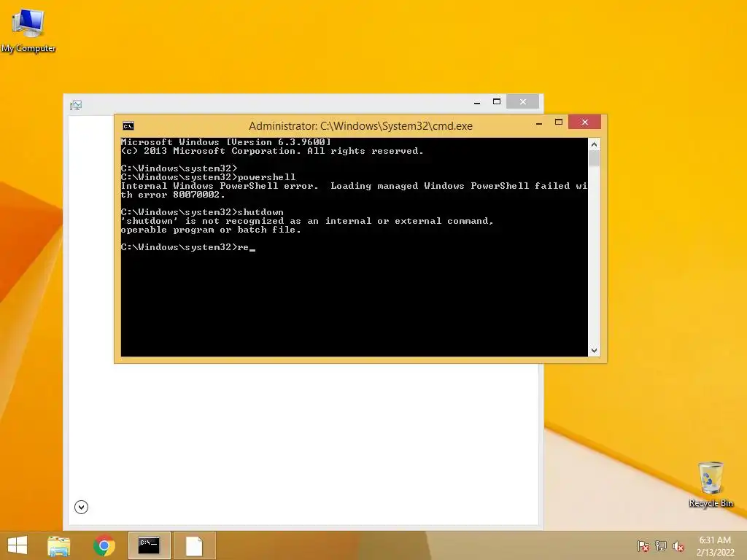Open the Recycle Bin desktop icon
747x560 pixels.
711,484
